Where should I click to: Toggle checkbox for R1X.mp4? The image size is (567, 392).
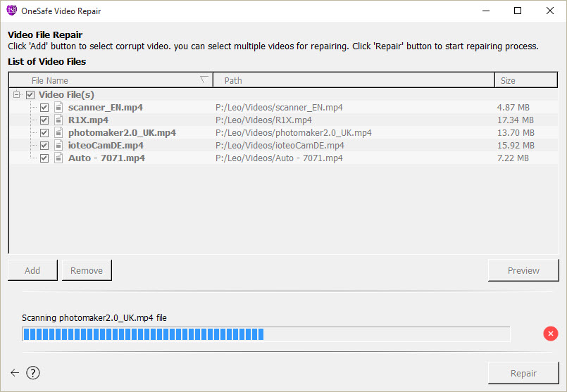pyautogui.click(x=44, y=120)
